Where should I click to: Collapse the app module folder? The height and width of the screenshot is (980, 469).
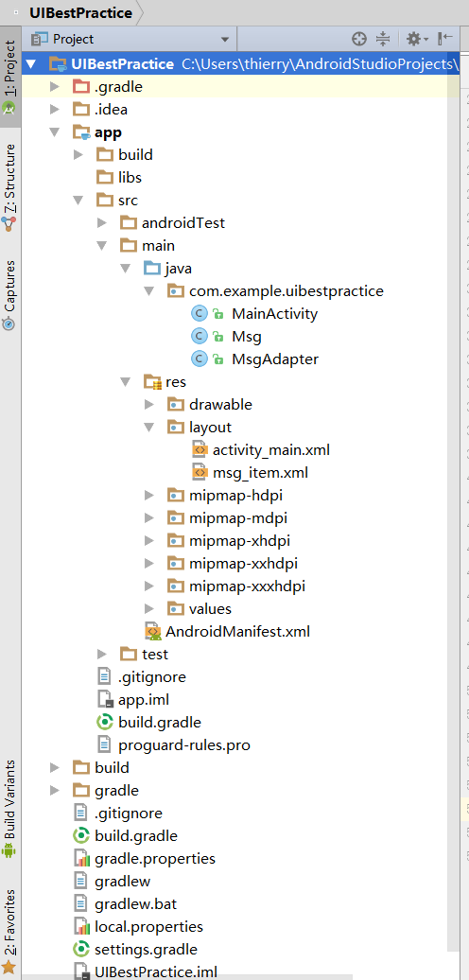(x=55, y=132)
